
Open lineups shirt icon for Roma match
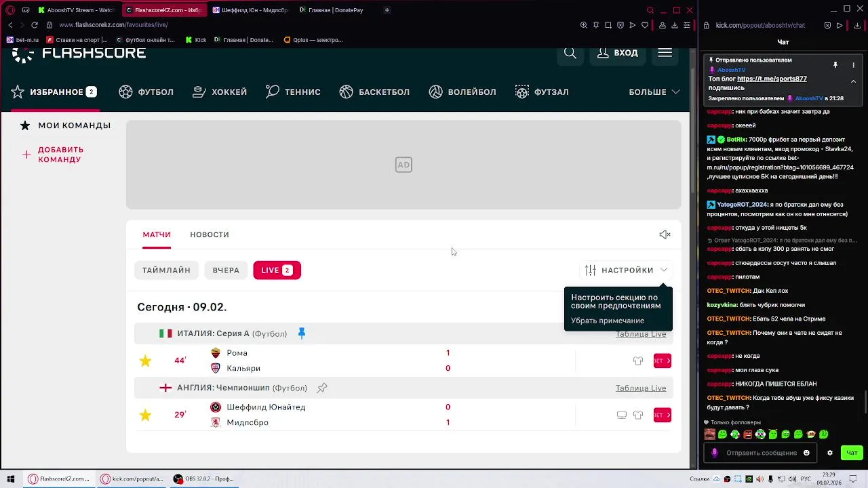point(638,361)
